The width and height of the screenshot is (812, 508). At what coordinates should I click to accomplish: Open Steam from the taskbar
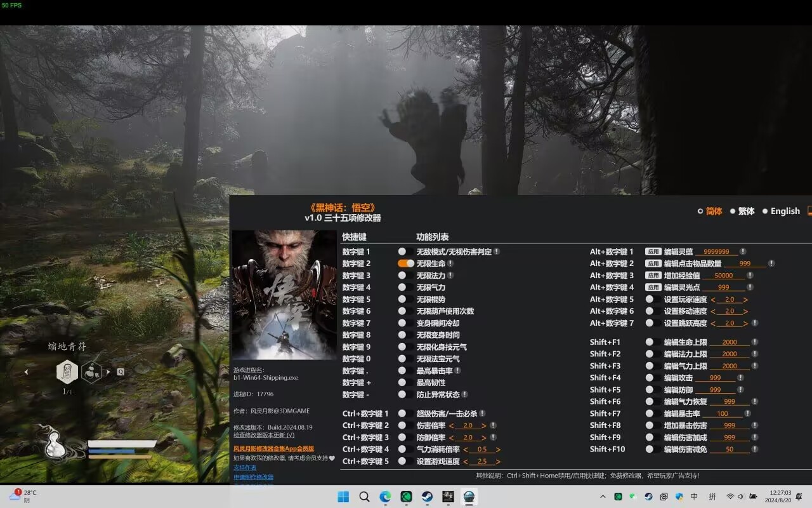427,497
